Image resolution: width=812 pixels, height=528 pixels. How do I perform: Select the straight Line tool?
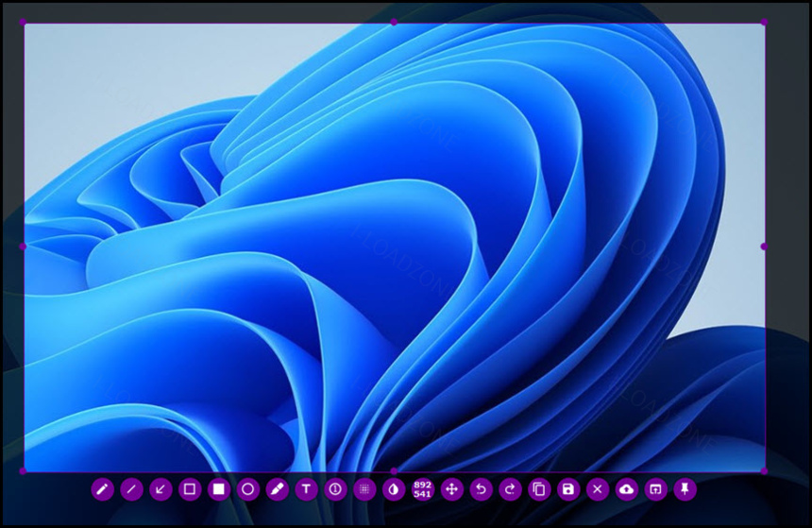click(131, 489)
